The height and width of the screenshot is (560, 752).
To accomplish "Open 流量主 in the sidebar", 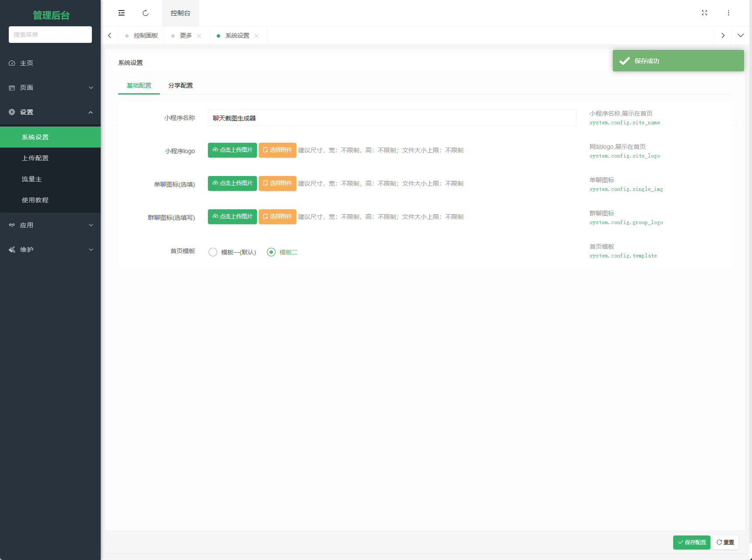I will [50, 179].
